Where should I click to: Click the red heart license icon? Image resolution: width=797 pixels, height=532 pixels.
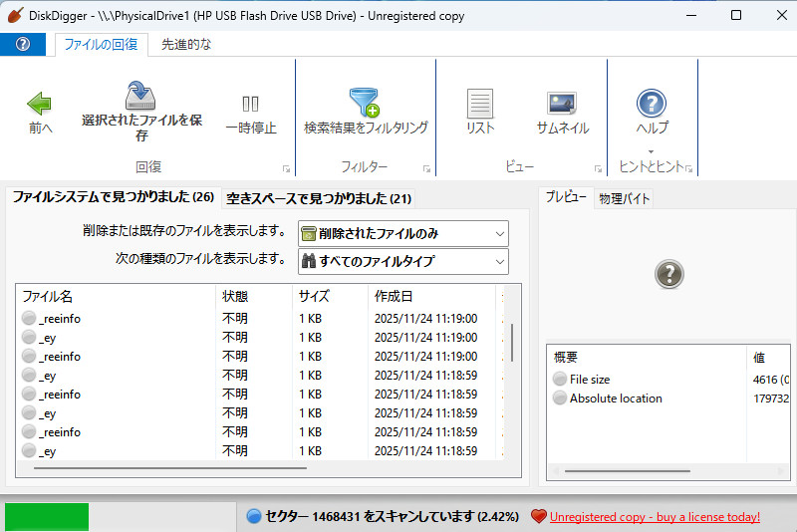pos(538,516)
